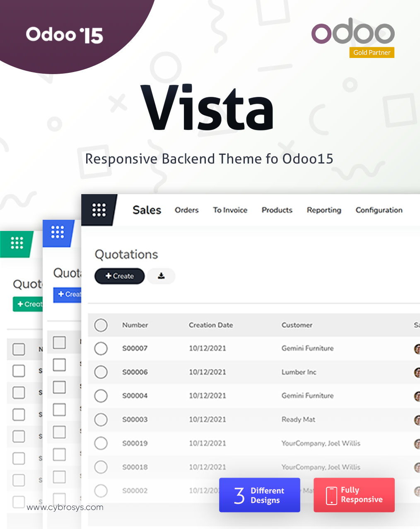Open quotation S00004
The width and height of the screenshot is (420, 529).
point(135,396)
